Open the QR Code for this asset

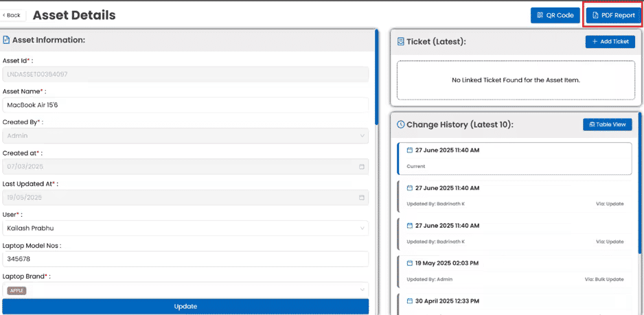tap(555, 15)
